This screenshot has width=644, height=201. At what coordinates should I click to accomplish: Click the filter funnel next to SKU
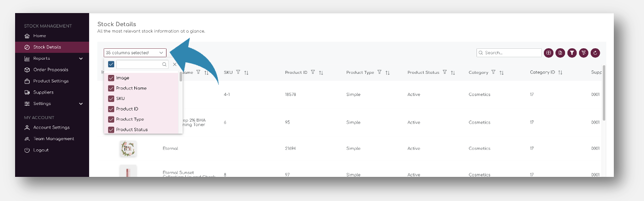coord(238,72)
